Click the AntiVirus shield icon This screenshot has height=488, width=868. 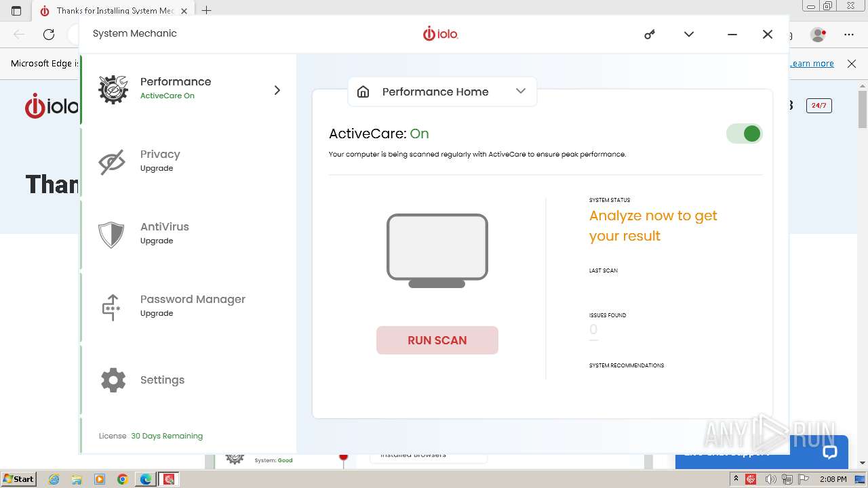[111, 235]
